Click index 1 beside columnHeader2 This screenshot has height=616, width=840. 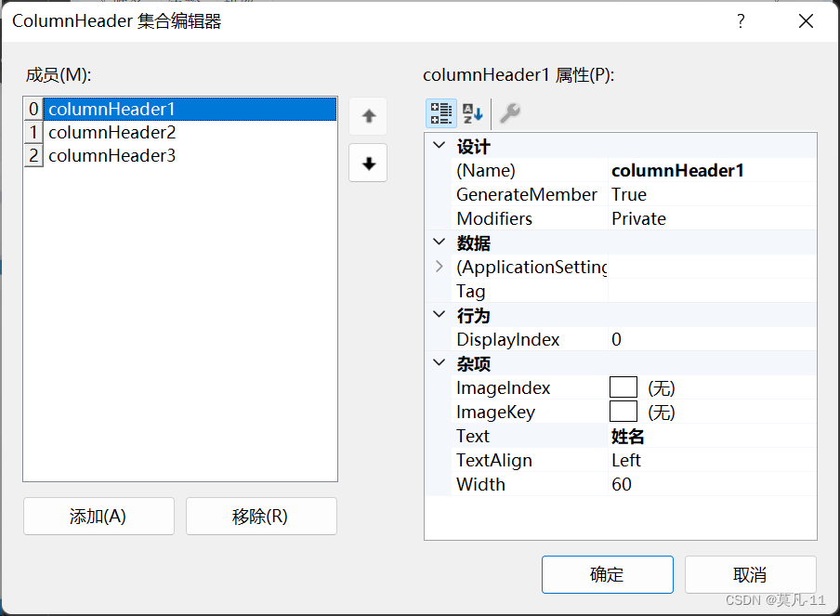tap(33, 132)
